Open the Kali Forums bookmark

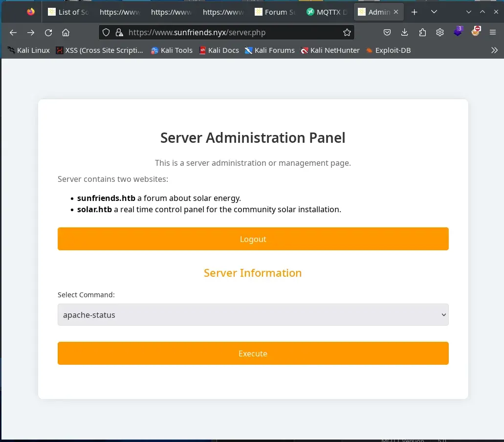[270, 50]
